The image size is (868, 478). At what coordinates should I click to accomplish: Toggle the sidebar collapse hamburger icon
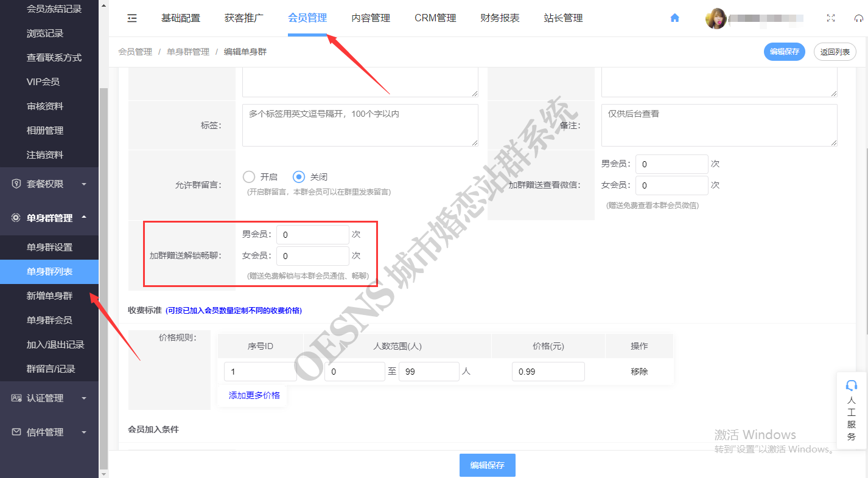pyautogui.click(x=132, y=18)
